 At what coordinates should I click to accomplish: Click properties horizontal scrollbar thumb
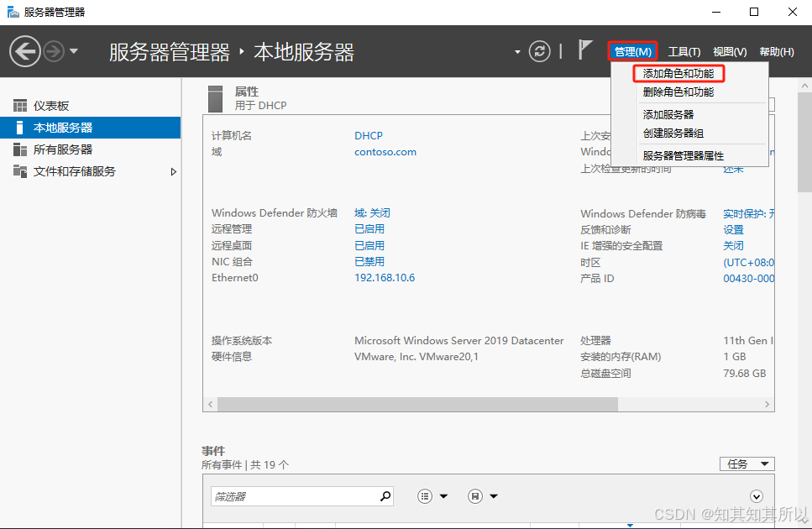click(x=417, y=404)
